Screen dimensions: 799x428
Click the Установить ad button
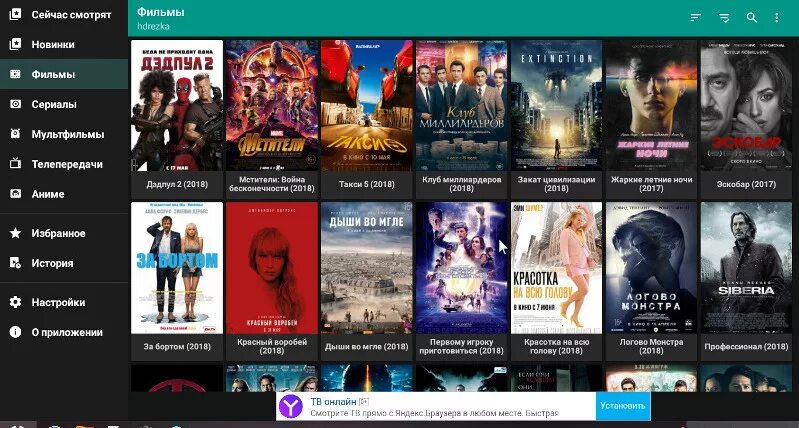pos(623,406)
